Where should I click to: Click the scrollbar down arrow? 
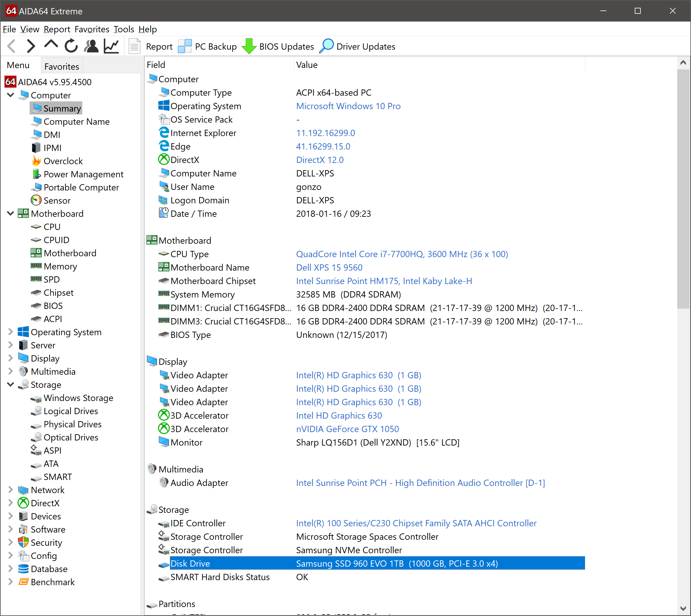pyautogui.click(x=683, y=608)
